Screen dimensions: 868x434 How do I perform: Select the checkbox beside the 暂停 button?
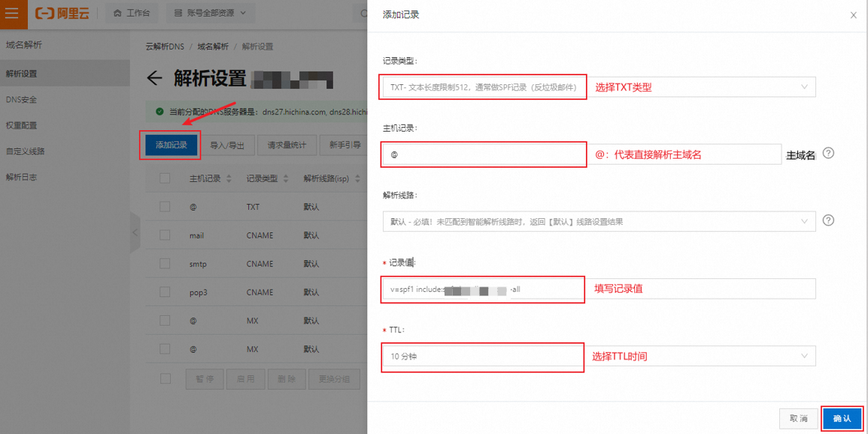[165, 378]
